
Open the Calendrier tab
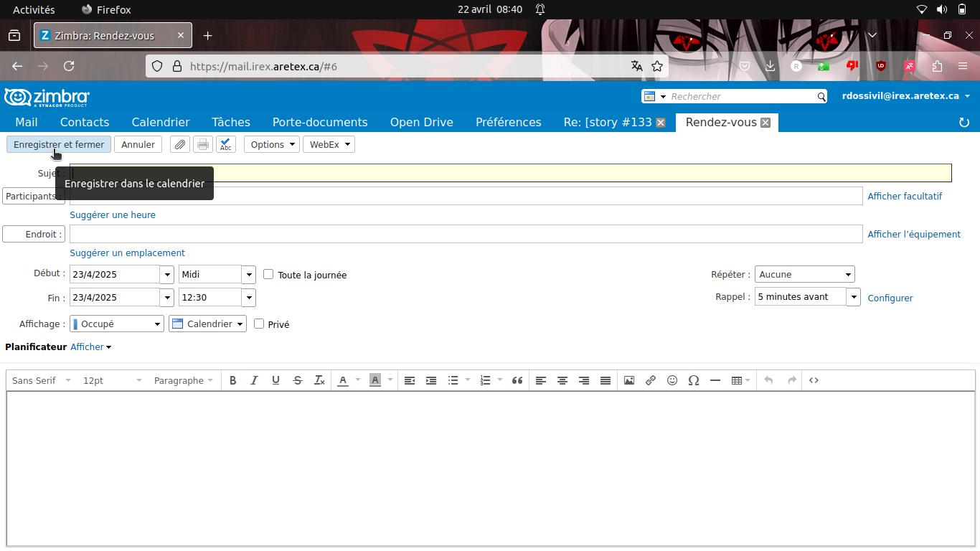161,122
